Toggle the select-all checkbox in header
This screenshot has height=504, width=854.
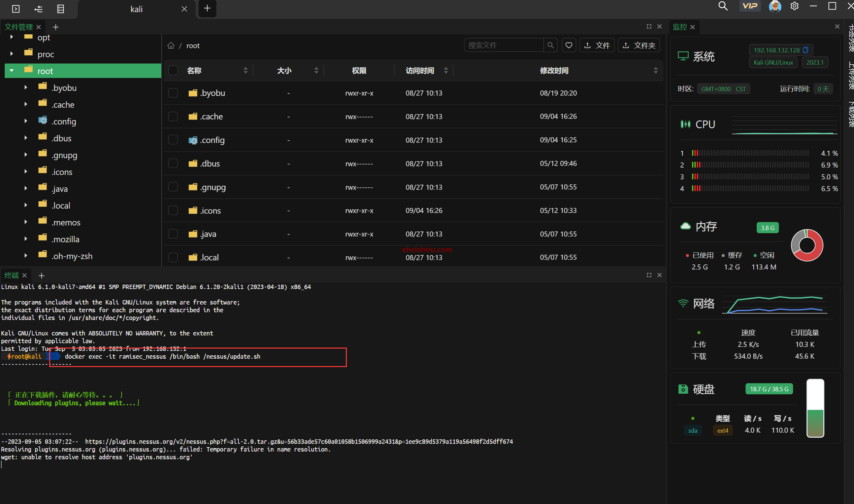[173, 71]
